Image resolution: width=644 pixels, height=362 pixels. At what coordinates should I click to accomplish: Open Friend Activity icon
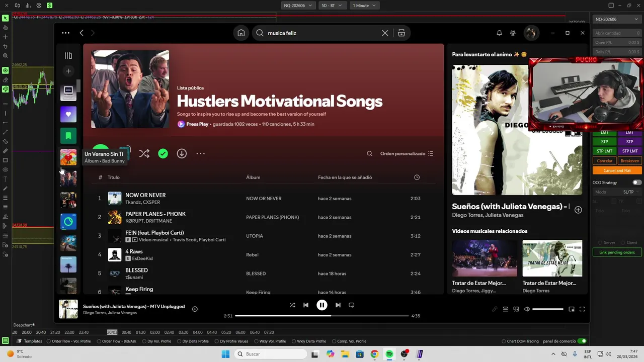coord(513,33)
